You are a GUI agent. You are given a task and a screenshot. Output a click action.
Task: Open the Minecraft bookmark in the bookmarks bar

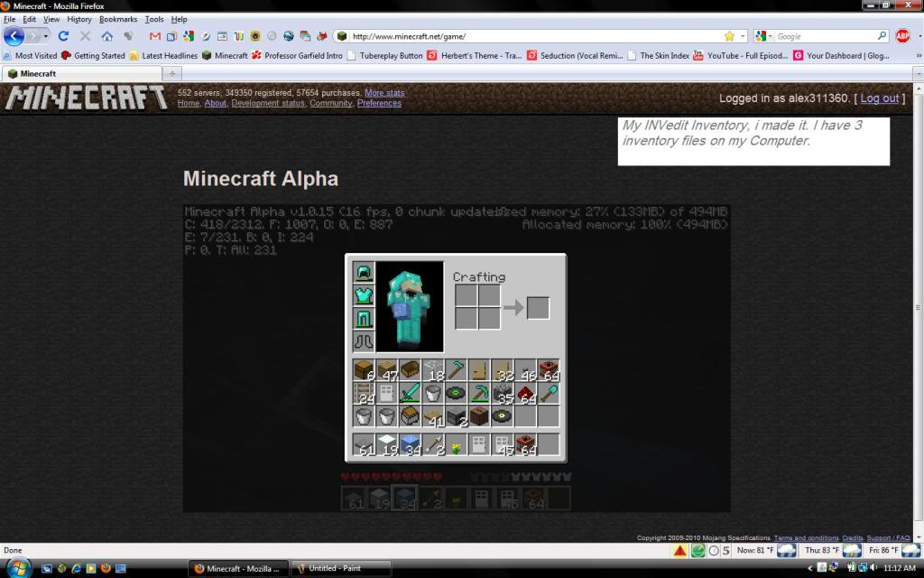(x=225, y=55)
